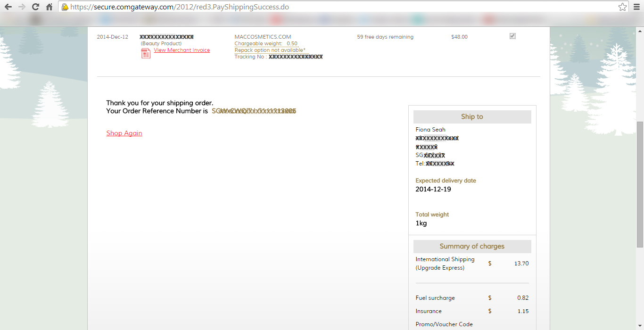Click the Order Reference Number value
Screen dimensions: 644x330
(x=254, y=111)
